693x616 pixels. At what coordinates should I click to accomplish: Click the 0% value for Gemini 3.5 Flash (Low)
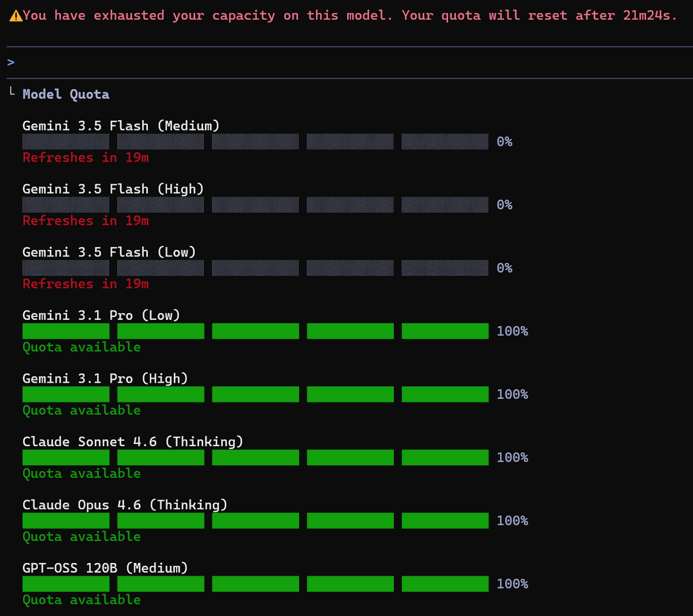[505, 268]
